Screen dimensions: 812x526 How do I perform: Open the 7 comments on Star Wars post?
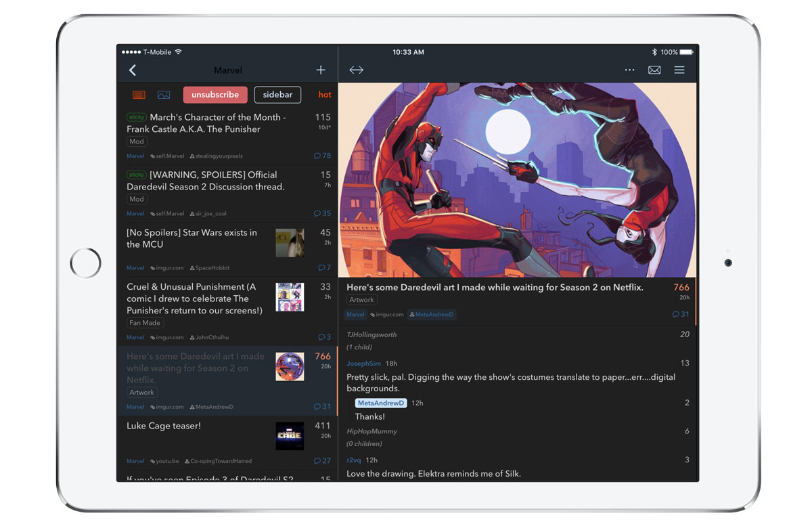click(325, 267)
